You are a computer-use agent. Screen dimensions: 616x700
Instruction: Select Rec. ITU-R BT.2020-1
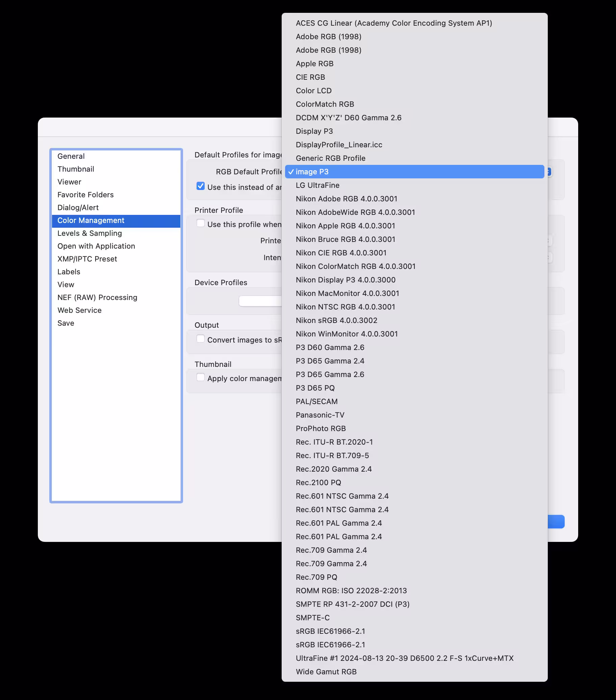(x=414, y=443)
